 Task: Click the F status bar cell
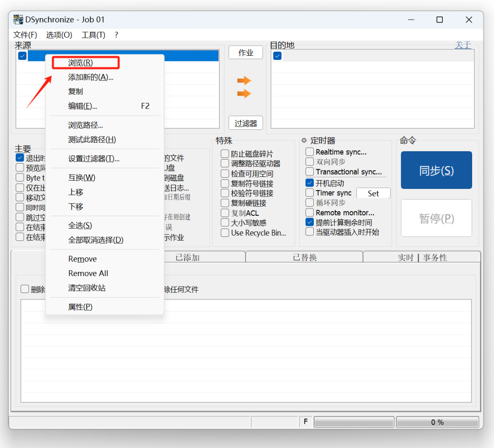point(306,422)
